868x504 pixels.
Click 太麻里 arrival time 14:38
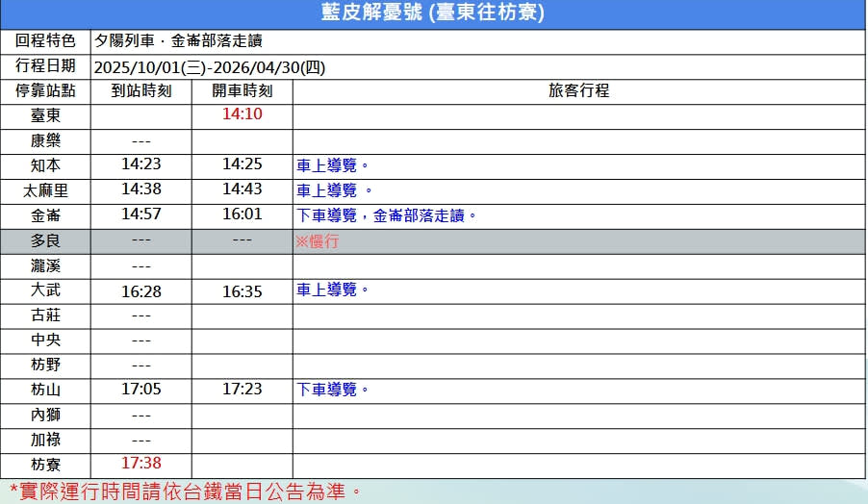point(140,189)
